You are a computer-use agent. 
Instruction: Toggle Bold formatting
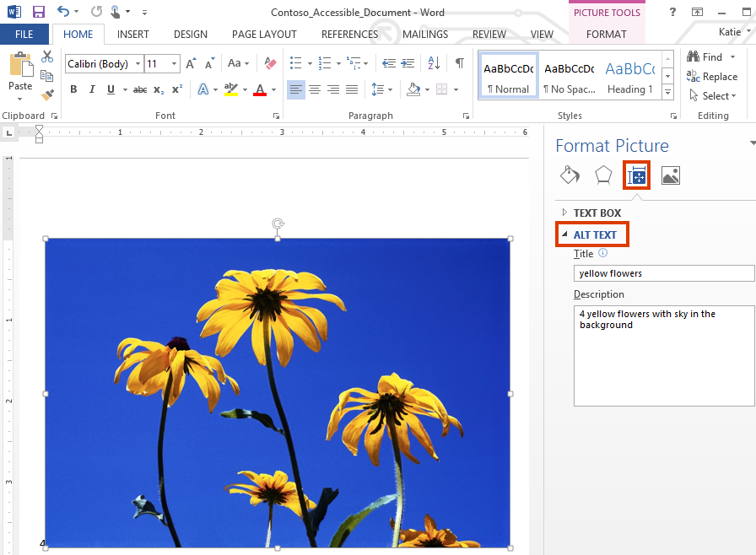coord(73,89)
